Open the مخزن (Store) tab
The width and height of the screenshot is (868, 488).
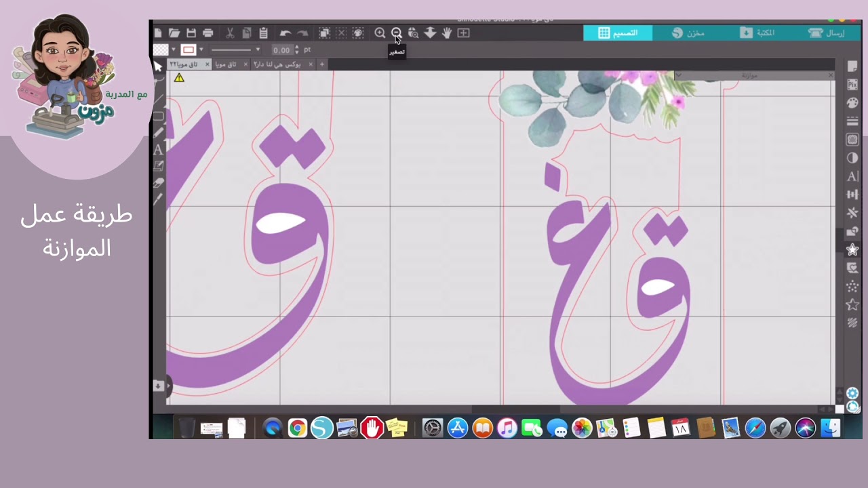[x=688, y=33]
